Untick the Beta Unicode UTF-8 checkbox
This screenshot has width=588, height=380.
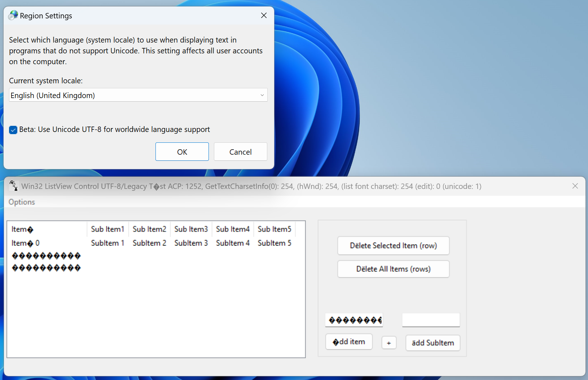[x=13, y=130]
